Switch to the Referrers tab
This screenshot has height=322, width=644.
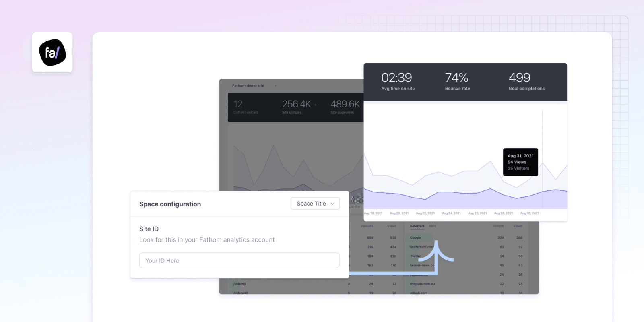coord(417,226)
